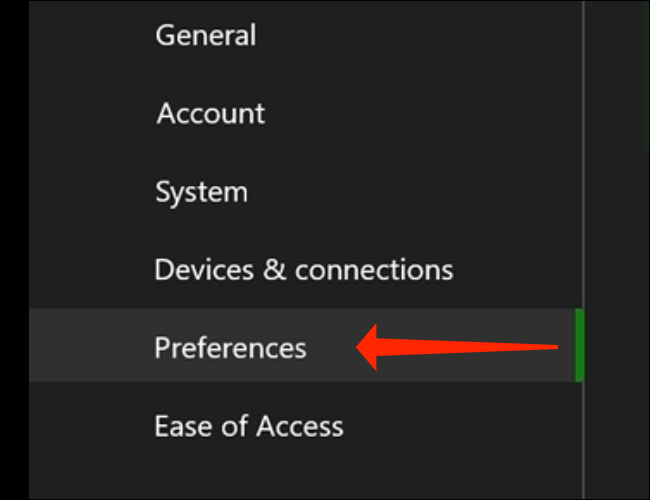
Task: Click the black border strip at far left
Action: click(x=13, y=250)
